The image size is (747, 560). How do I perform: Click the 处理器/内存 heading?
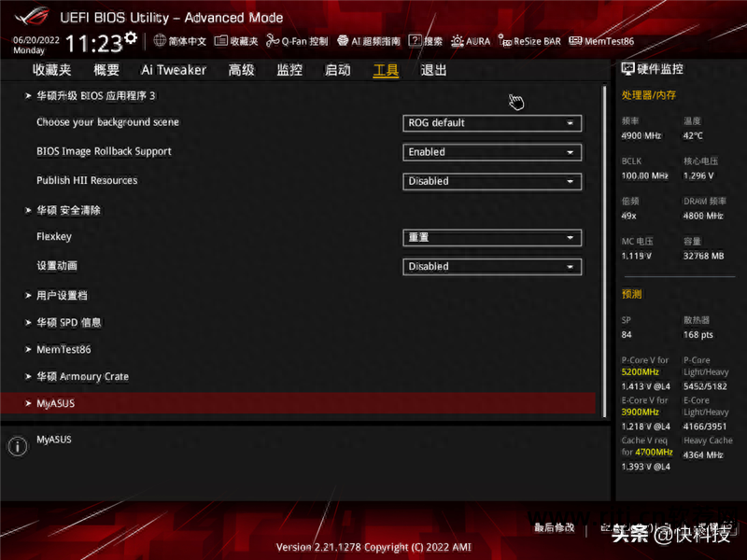(x=648, y=95)
